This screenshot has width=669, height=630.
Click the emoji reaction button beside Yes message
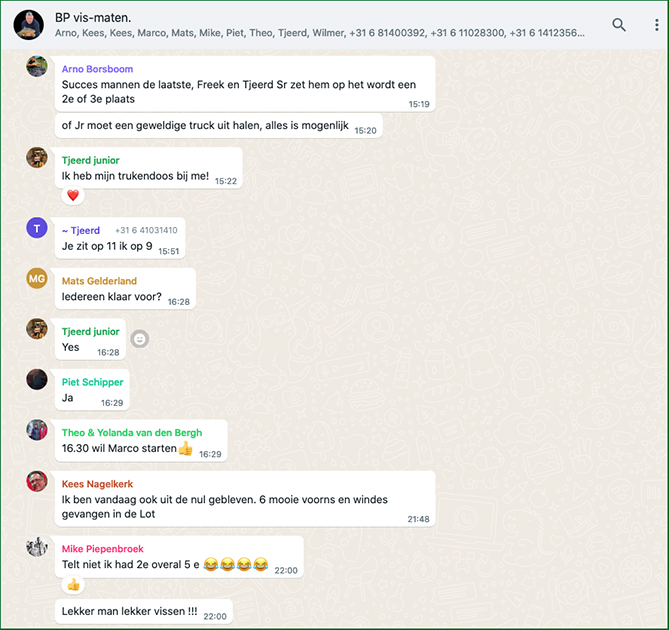[x=139, y=339]
